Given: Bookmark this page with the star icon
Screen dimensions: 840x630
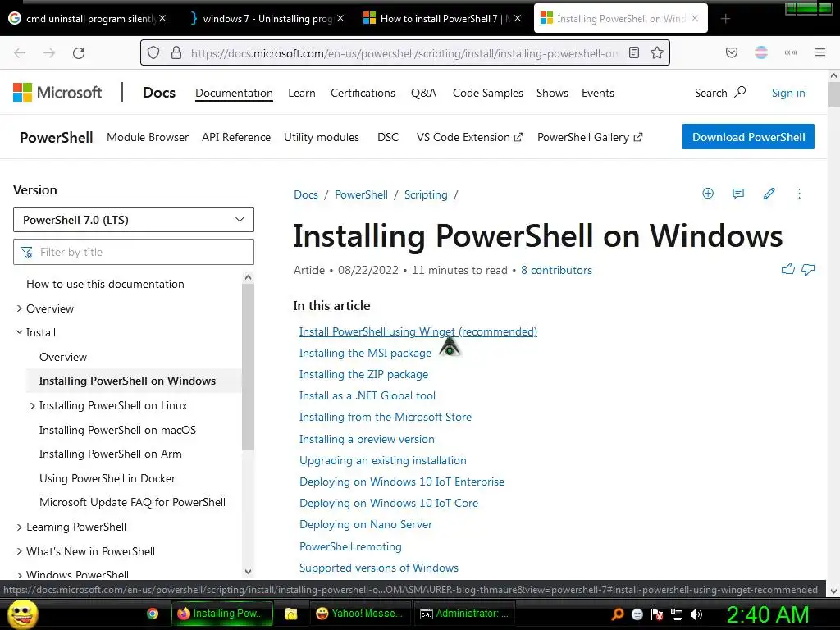Looking at the screenshot, I should coord(657,52).
